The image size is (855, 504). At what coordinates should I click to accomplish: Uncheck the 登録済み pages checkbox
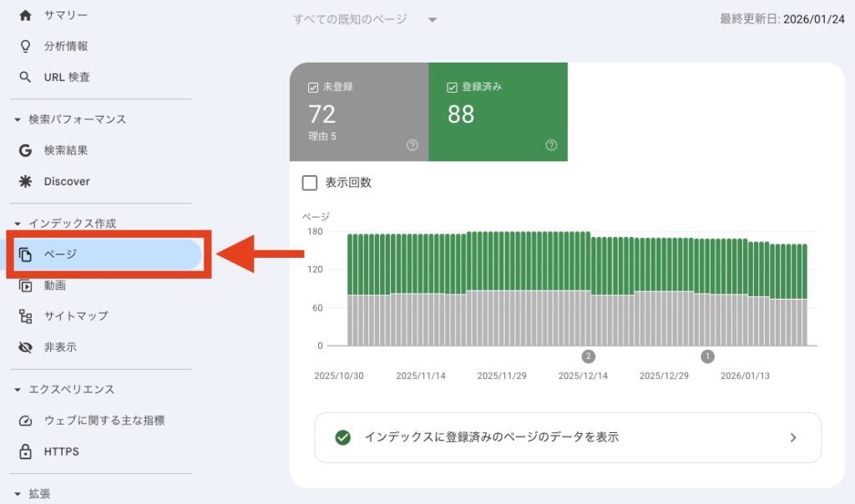coord(452,85)
